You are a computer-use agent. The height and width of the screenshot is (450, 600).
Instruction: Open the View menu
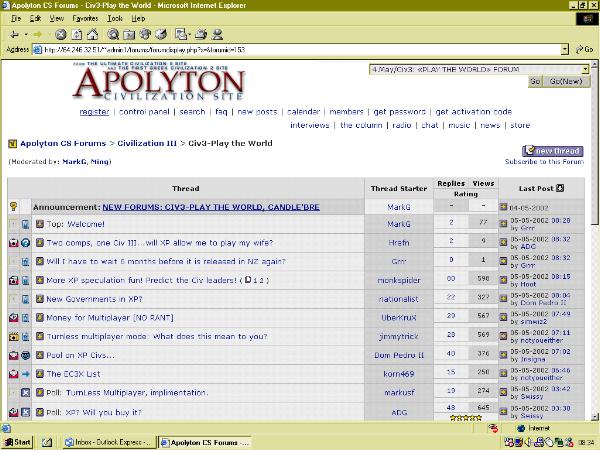[x=57, y=18]
